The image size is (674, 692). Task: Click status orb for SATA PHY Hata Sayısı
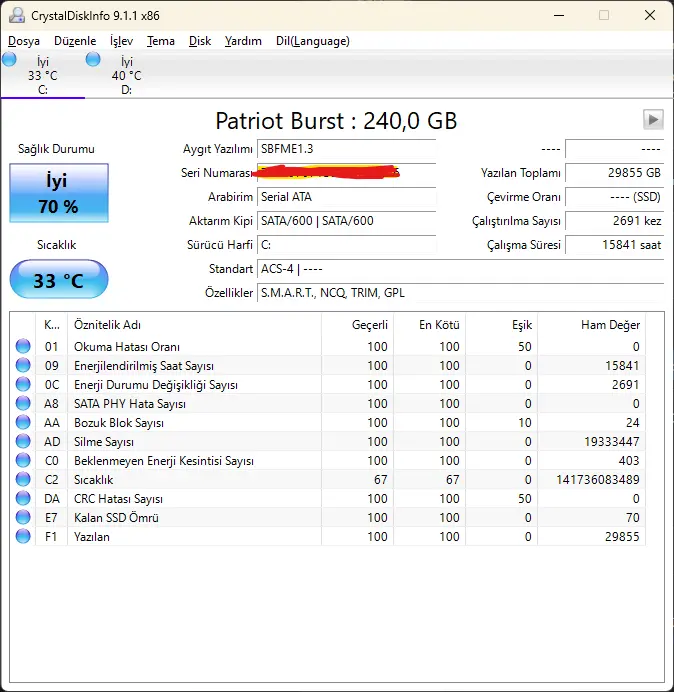click(x=23, y=403)
